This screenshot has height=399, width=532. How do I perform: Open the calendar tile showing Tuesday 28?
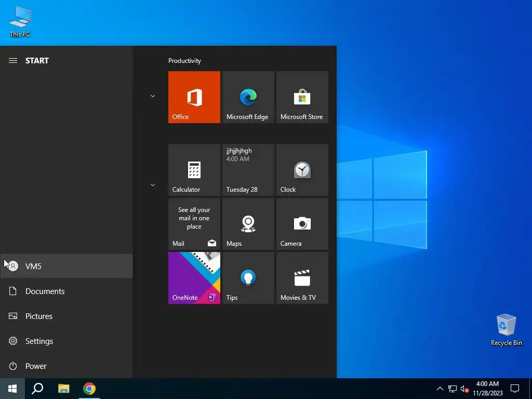(248, 170)
